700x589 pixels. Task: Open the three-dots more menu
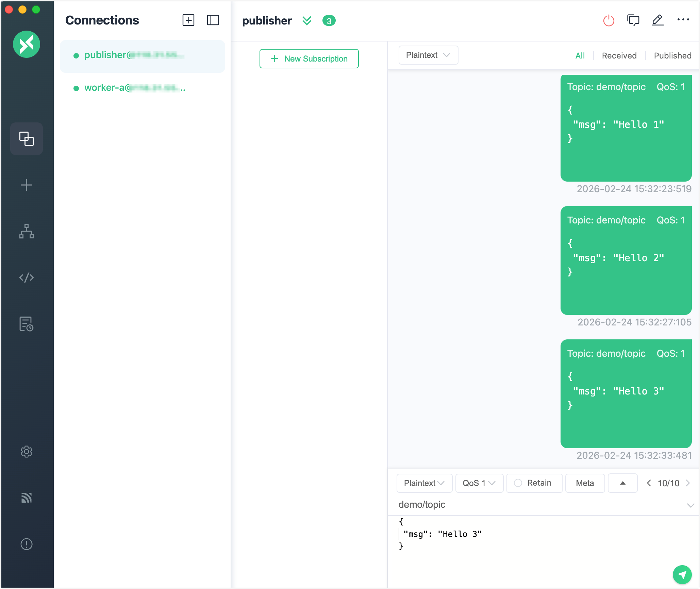(683, 20)
